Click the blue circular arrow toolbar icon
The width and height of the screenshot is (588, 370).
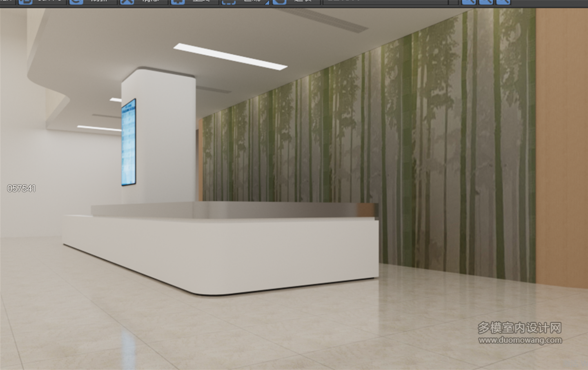76,2
